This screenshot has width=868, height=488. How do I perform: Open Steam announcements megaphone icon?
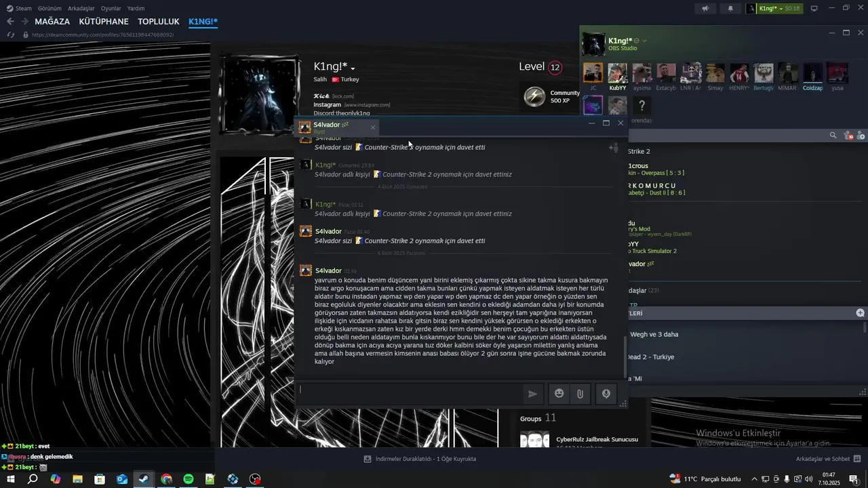click(x=705, y=8)
